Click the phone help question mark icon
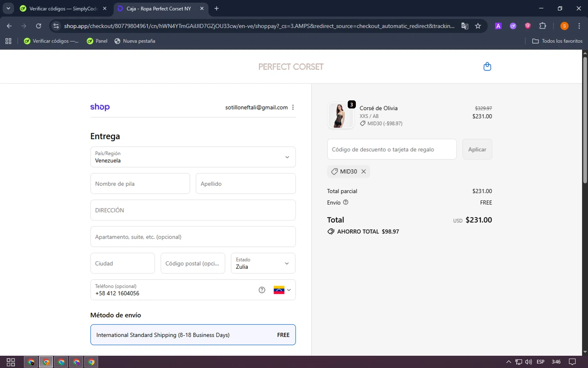 point(262,290)
